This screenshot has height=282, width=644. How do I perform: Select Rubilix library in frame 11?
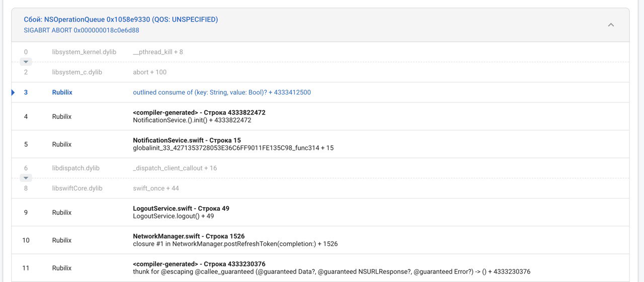tap(62, 268)
